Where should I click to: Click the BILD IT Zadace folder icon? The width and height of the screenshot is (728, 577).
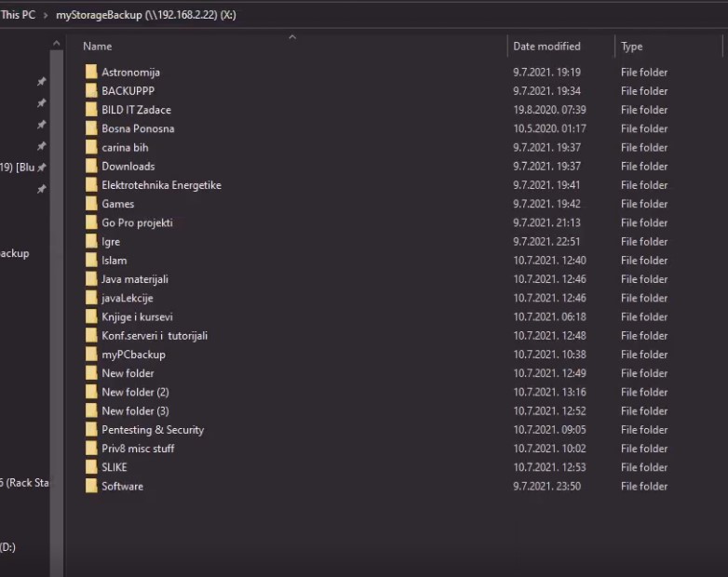pos(91,110)
